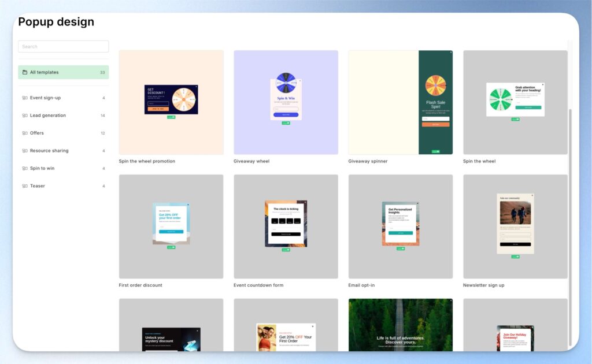Image resolution: width=592 pixels, height=364 pixels.
Task: Open the Join Our Holiday Giveaway template
Action: [x=515, y=325]
